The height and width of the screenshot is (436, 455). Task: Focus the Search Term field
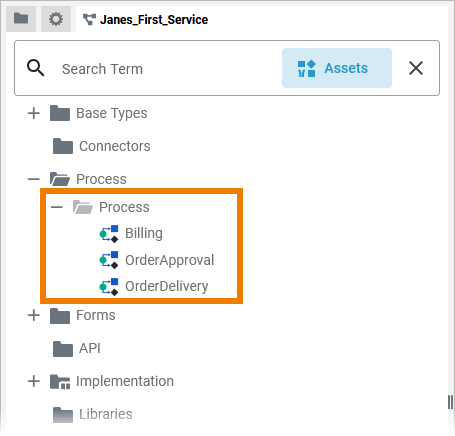click(167, 69)
